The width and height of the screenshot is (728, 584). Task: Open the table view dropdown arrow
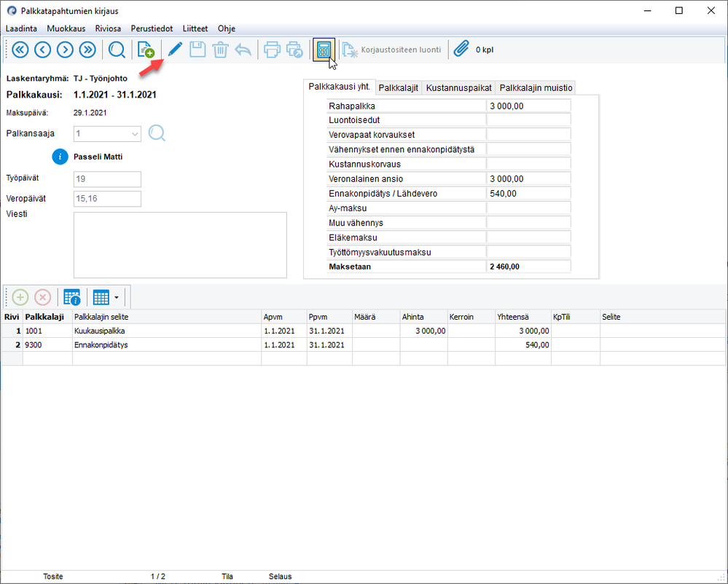point(117,297)
